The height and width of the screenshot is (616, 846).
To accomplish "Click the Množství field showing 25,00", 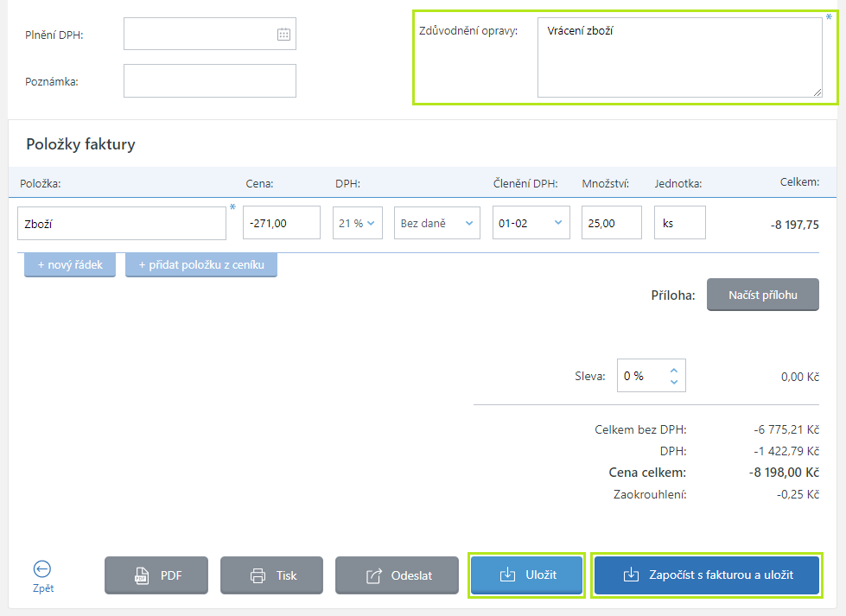I will click(x=611, y=223).
